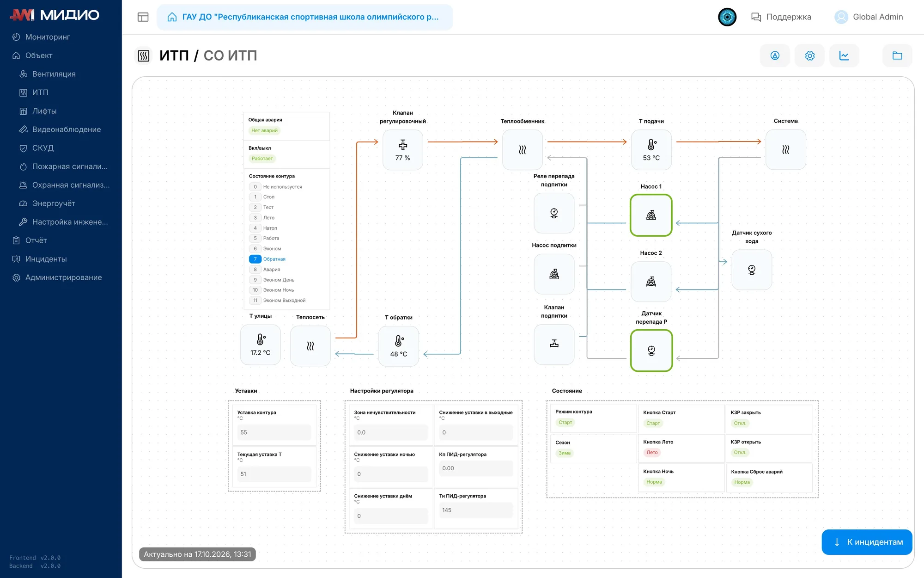The width and height of the screenshot is (924, 578).
Task: Click the К инцидентам button
Action: tap(867, 542)
